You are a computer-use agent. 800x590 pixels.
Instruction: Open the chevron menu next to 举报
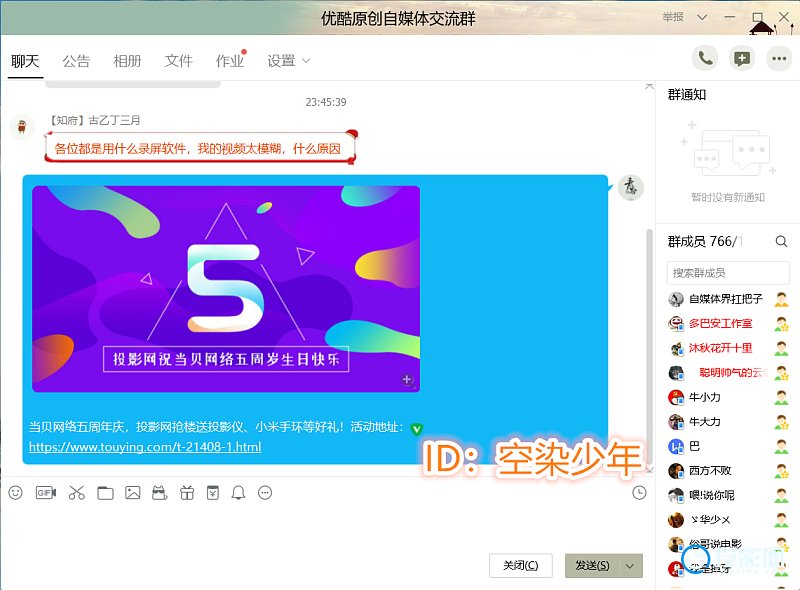click(702, 17)
